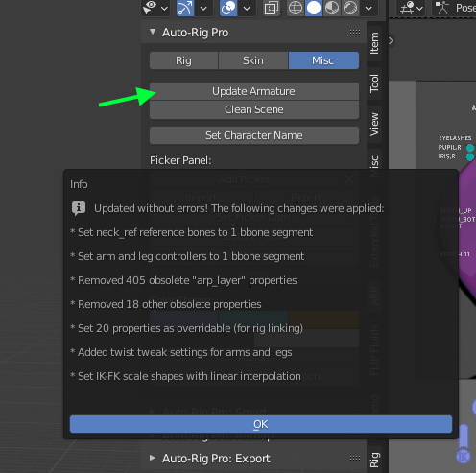Image resolution: width=476 pixels, height=473 pixels.
Task: Click the Clean Scene button
Action: 254,110
